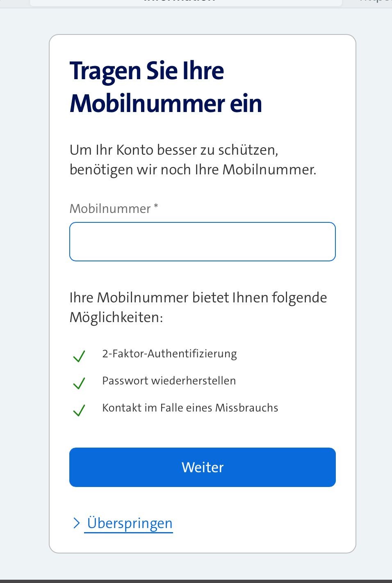Select the partially visible Information tab at top
The width and height of the screenshot is (392, 583).
click(185, 2)
